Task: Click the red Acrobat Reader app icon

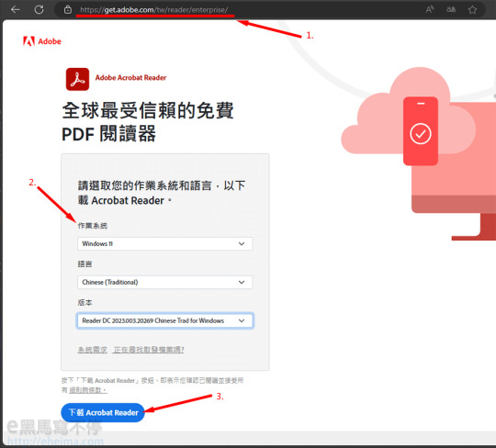Action: click(x=77, y=79)
